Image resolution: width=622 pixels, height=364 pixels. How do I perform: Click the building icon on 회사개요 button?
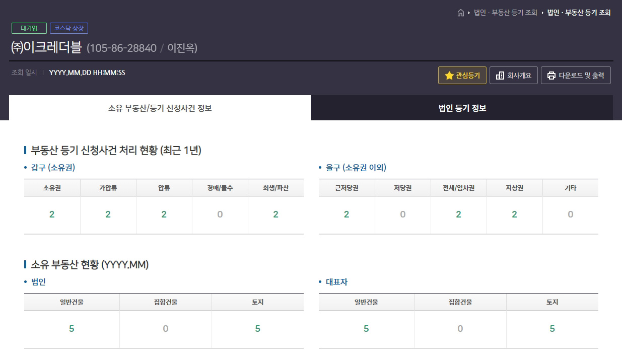pos(499,75)
